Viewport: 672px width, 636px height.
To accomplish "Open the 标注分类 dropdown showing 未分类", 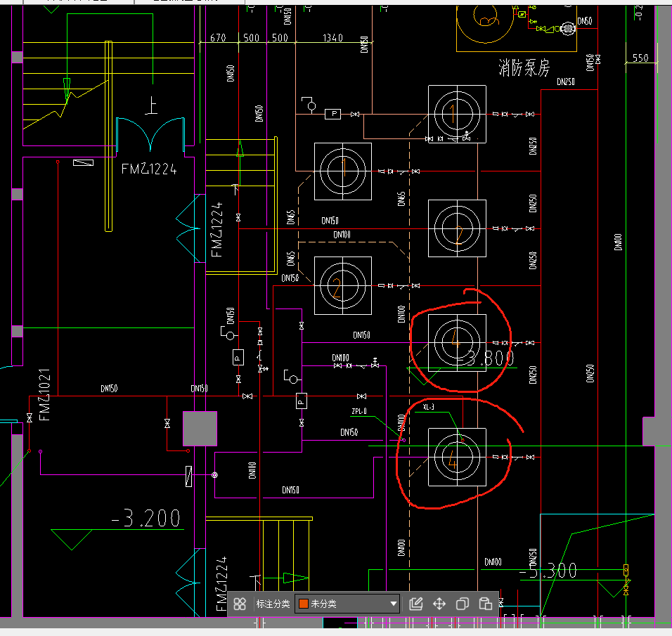I will 347,604.
